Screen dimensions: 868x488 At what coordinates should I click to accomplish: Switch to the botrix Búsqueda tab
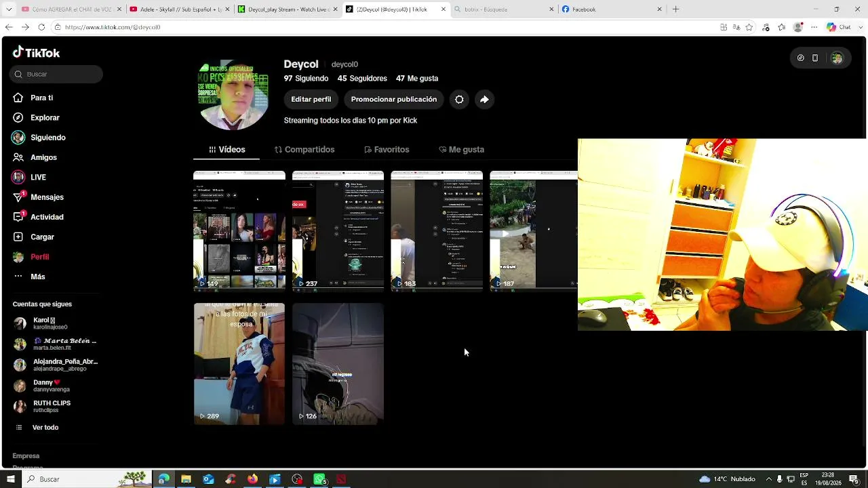tap(502, 9)
